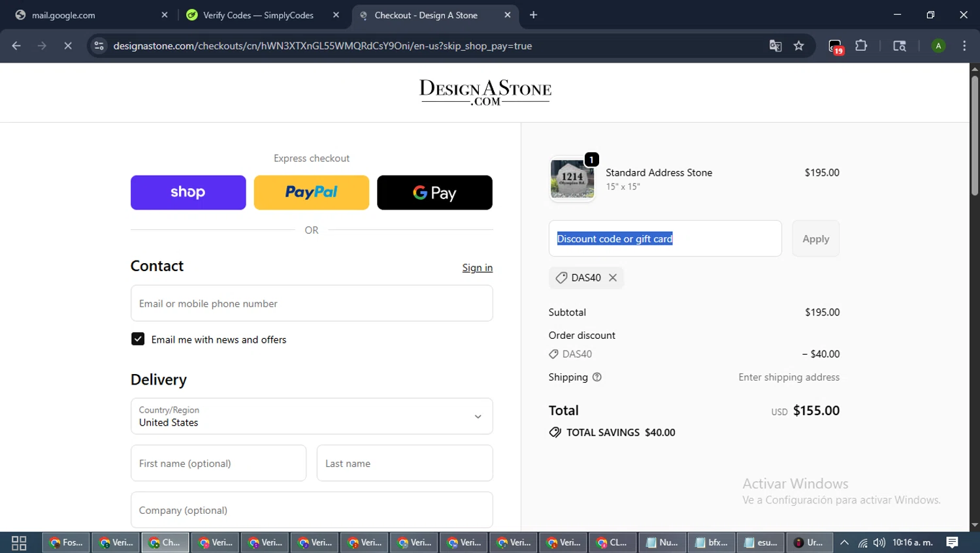This screenshot has height=553, width=980.
Task: Click the scrollbar down arrow
Action: coord(975,525)
